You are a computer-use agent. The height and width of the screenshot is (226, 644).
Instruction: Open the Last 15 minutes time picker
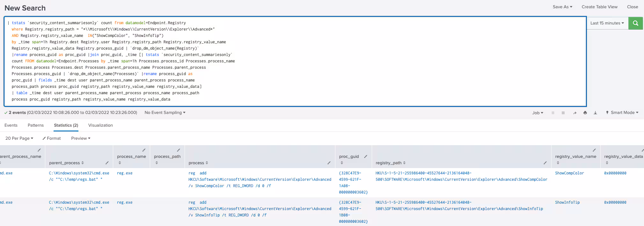click(x=607, y=23)
